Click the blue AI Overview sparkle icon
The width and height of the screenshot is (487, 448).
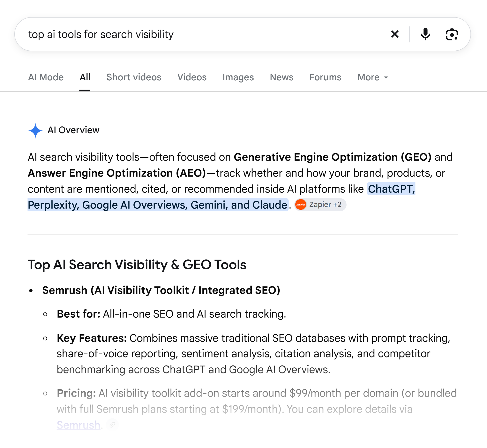[35, 130]
